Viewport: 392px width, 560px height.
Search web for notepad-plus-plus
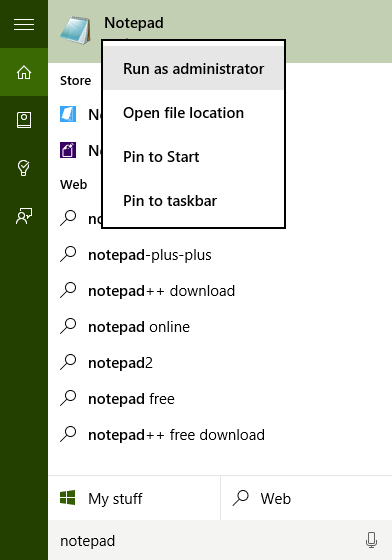coord(220,255)
